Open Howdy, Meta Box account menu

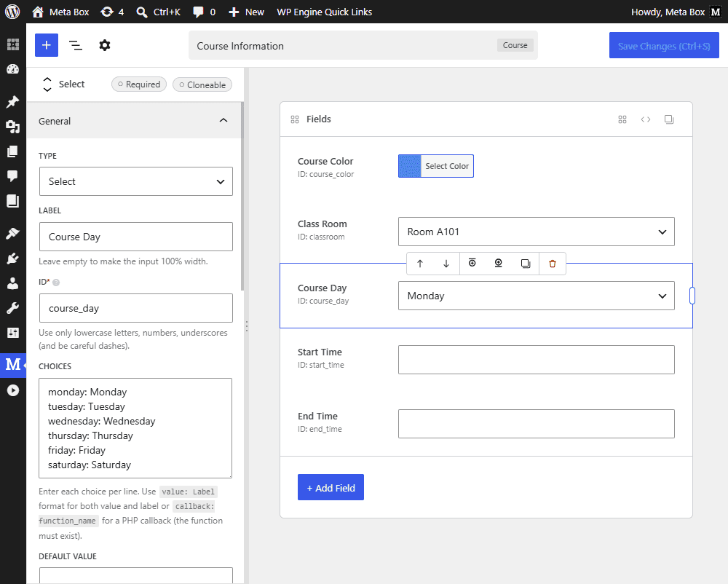(x=676, y=12)
